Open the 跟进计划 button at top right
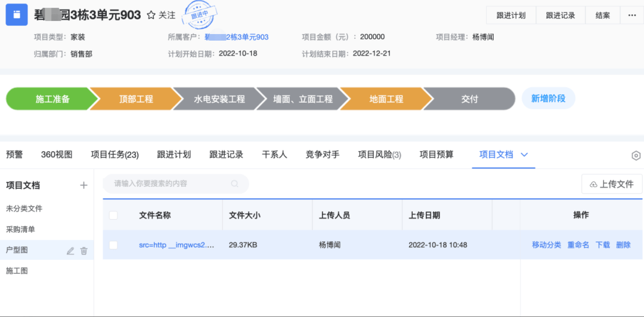 510,16
